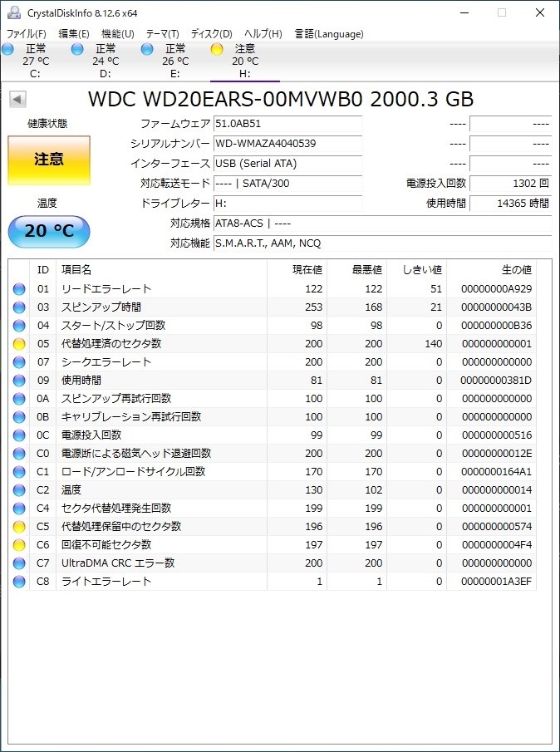
Task: Click the blue status icon for ID 09
Action: [19, 381]
